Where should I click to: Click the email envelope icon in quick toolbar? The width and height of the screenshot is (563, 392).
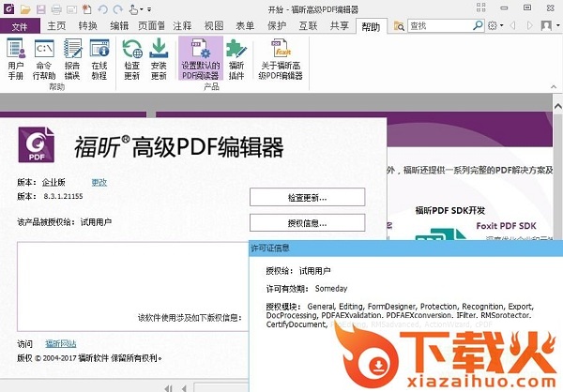72,9
